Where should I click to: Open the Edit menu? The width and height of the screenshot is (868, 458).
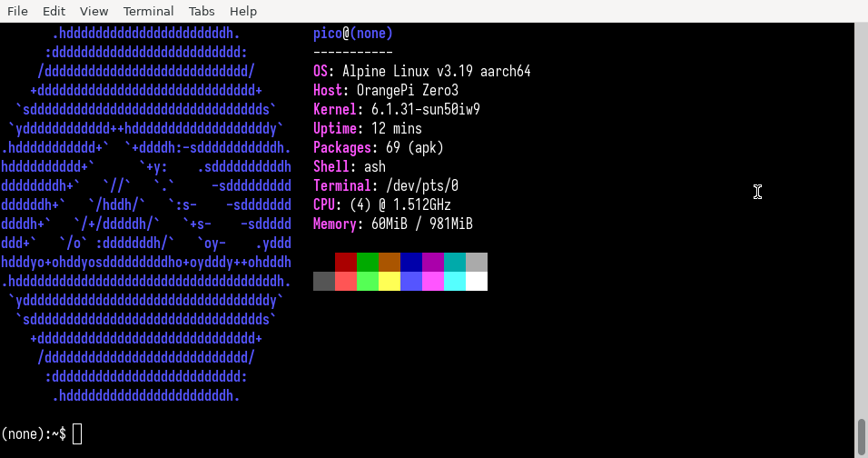tap(54, 11)
